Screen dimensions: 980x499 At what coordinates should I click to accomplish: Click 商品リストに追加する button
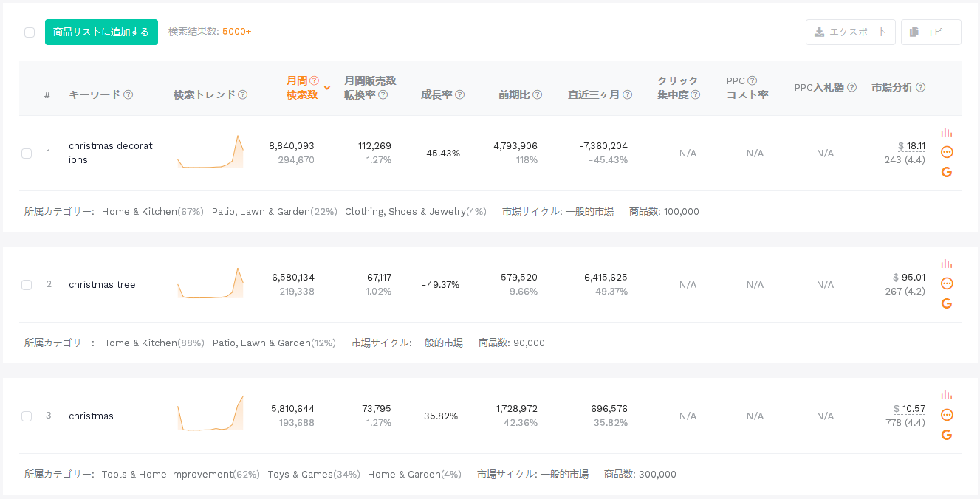coord(101,32)
